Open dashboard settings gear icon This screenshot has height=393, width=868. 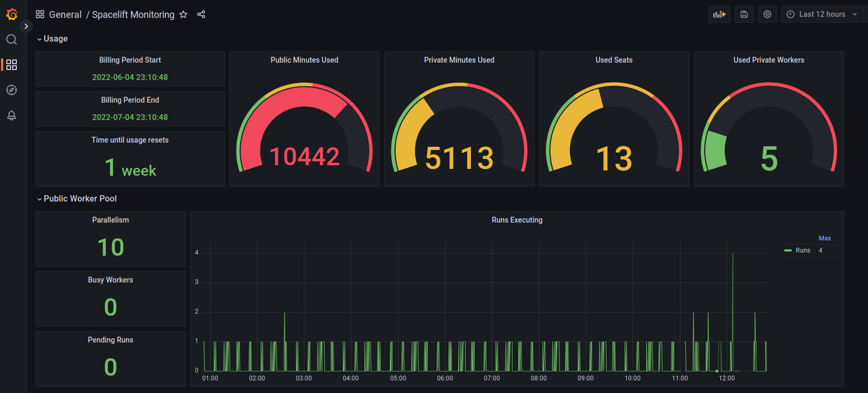pos(767,14)
